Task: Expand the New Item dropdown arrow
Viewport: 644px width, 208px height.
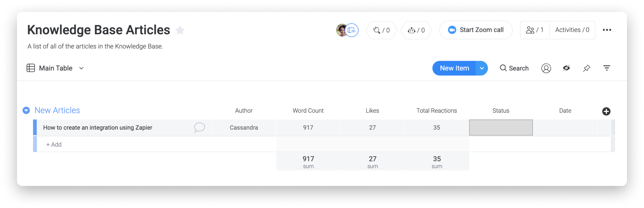Action: [482, 68]
